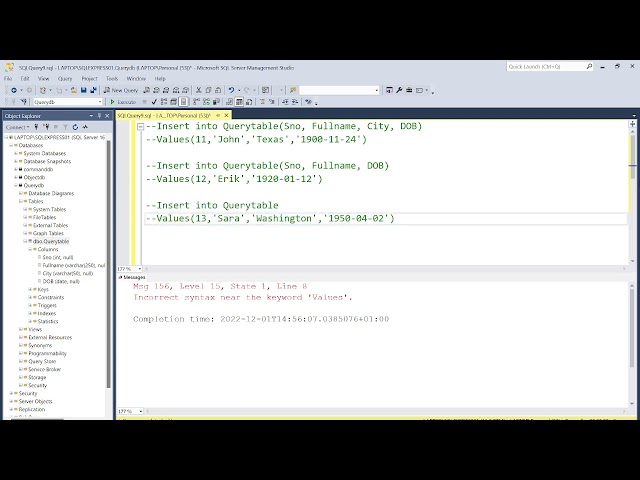This screenshot has height=480, width=640.
Task: Click the wrench Properties icon
Action: 399,90
